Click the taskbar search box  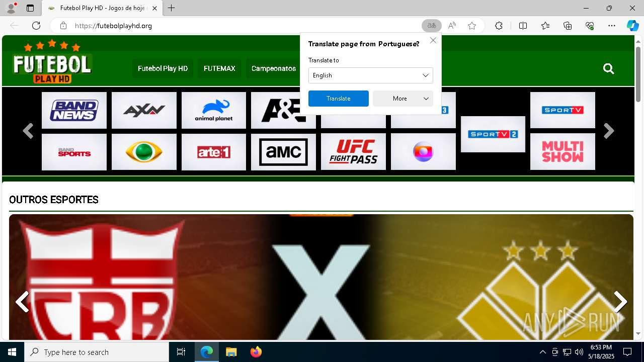[97, 352]
